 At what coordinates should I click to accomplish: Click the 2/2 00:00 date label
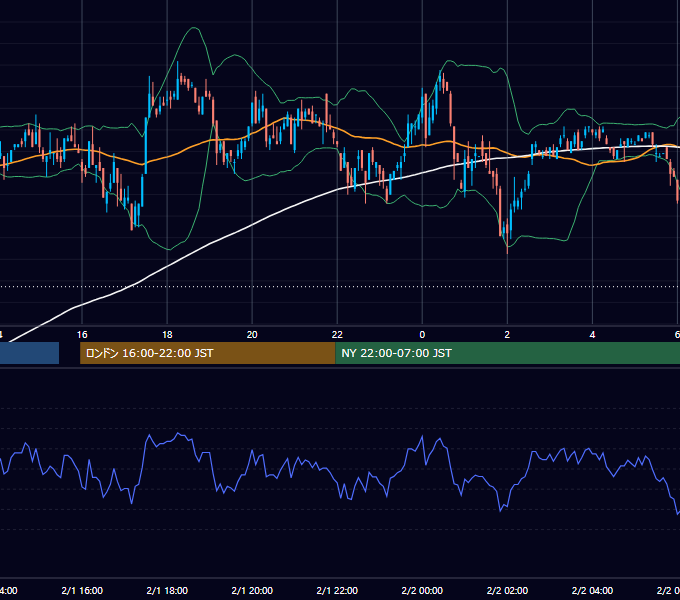[422, 590]
